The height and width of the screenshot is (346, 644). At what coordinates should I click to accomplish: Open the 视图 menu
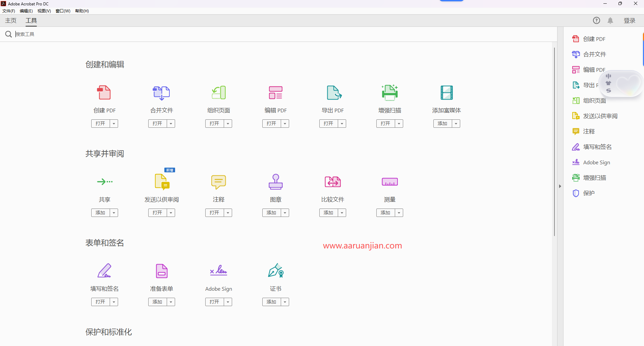44,11
